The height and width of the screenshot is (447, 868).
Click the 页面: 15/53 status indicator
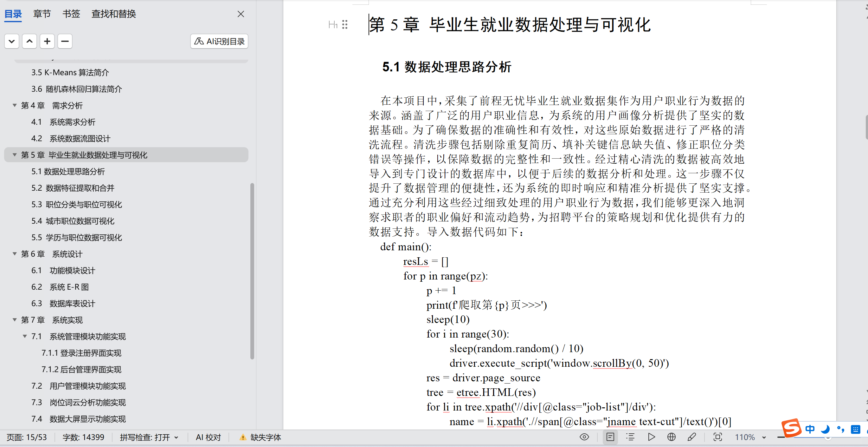[27, 437]
